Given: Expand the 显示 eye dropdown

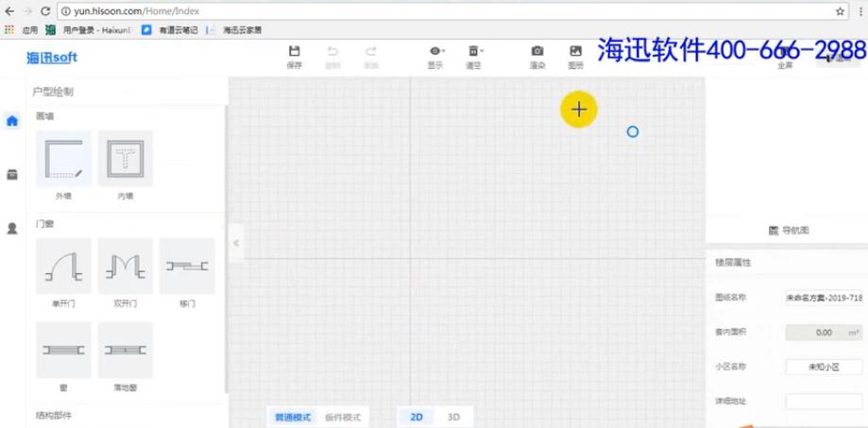Looking at the screenshot, I should pyautogui.click(x=436, y=52).
